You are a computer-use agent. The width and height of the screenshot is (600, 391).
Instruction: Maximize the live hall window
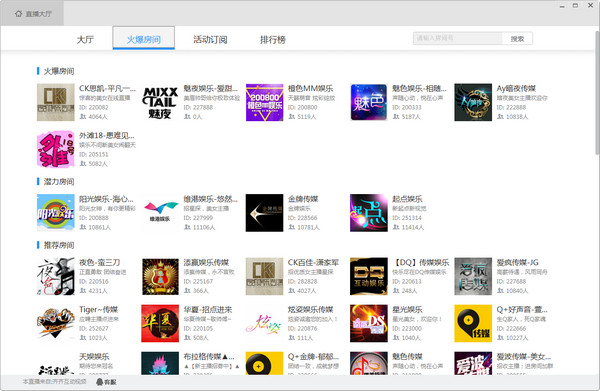[x=575, y=5]
